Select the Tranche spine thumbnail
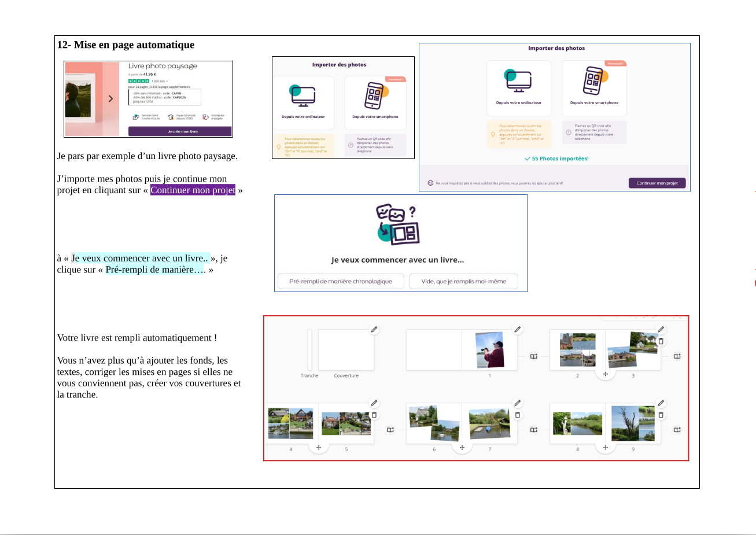Image resolution: width=756 pixels, height=535 pixels. 309,350
